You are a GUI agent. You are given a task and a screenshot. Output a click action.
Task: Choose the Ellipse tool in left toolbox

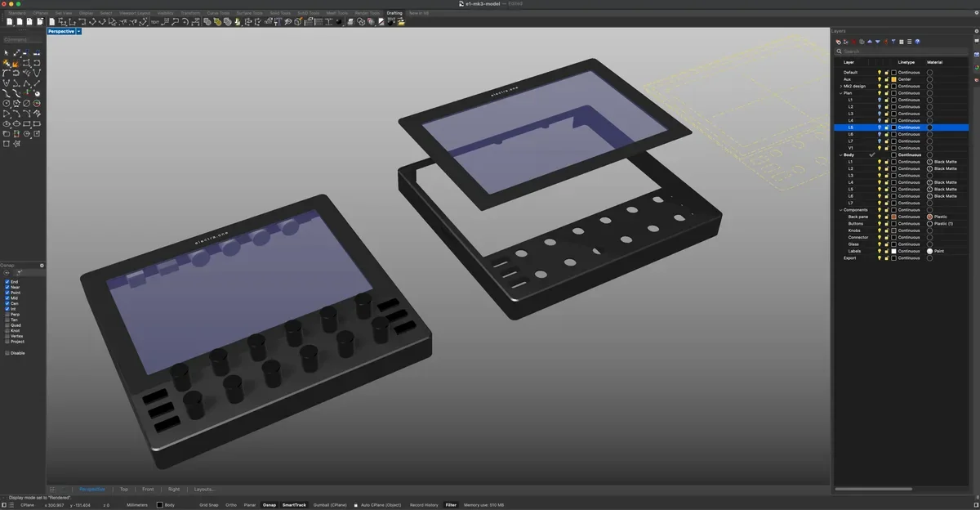(6, 123)
